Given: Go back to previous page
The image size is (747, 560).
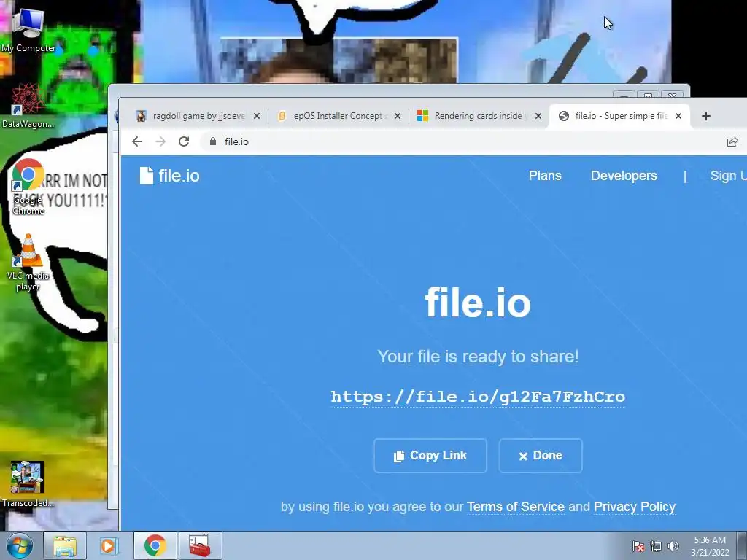Looking at the screenshot, I should pos(137,141).
